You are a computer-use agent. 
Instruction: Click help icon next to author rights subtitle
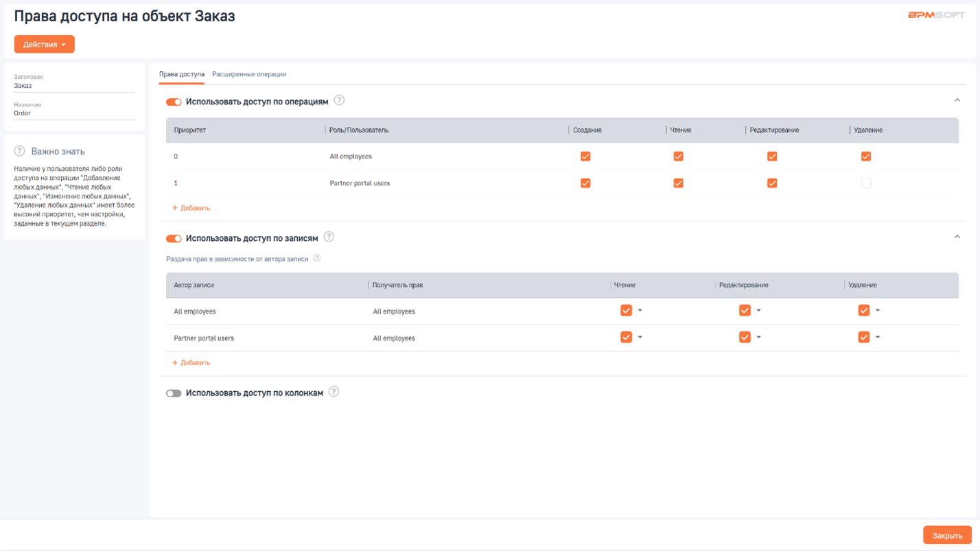[316, 258]
